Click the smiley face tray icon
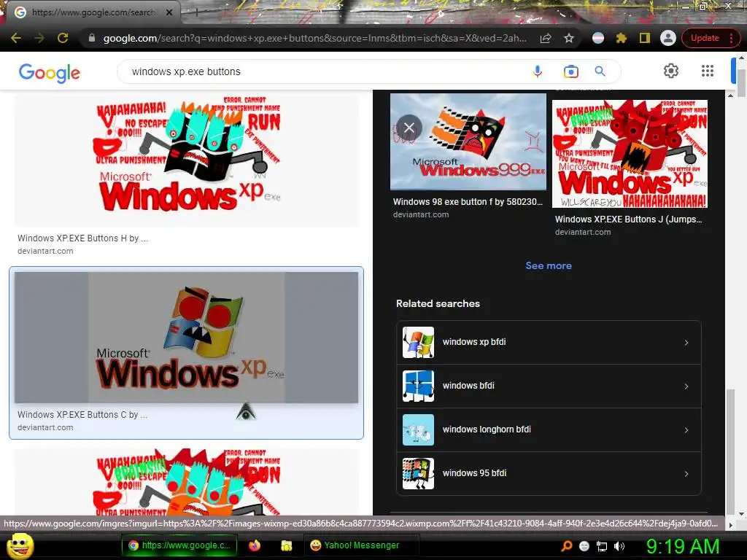The image size is (747, 560). coord(584,546)
